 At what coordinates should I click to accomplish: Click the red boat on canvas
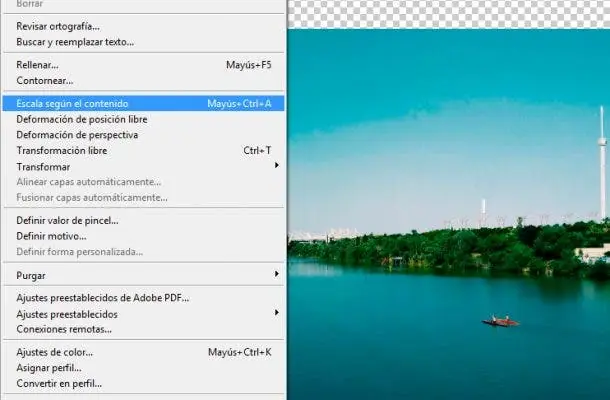tap(500, 321)
